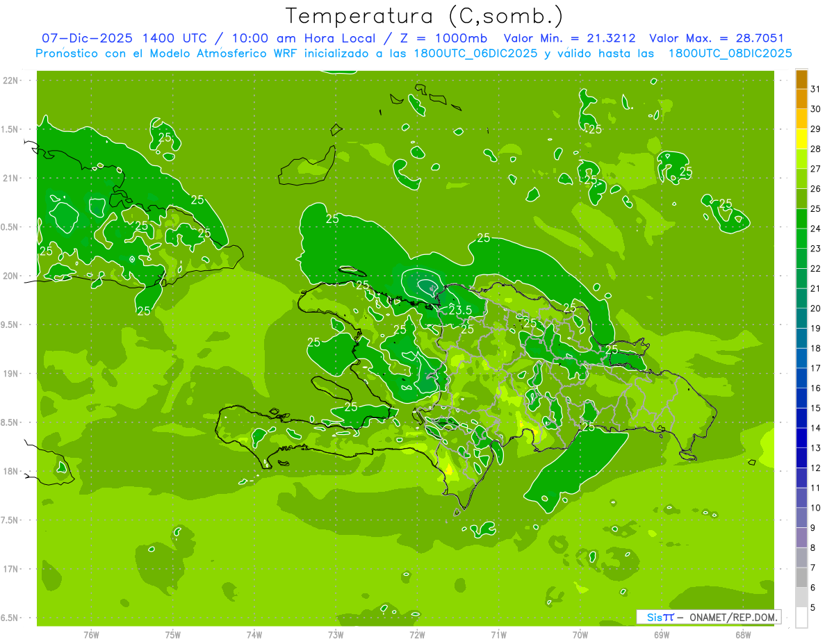
Task: Click the '68W' longitude axis label
Action: pos(743,634)
